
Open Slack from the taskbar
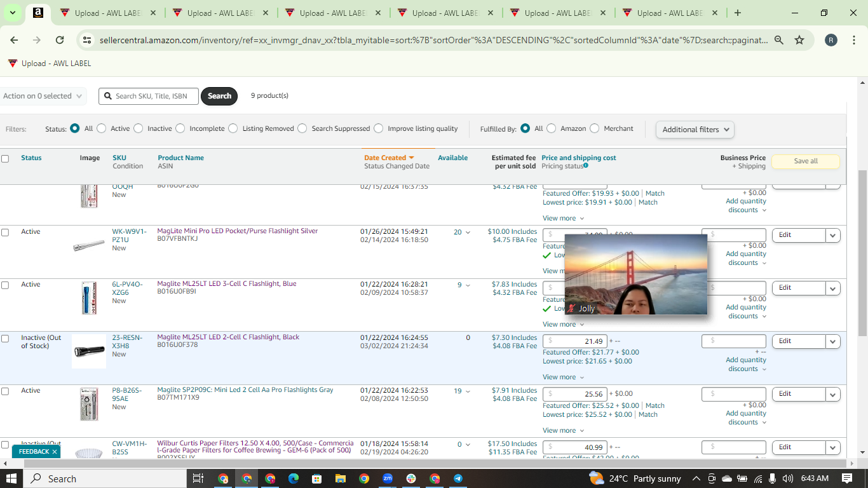click(x=411, y=478)
